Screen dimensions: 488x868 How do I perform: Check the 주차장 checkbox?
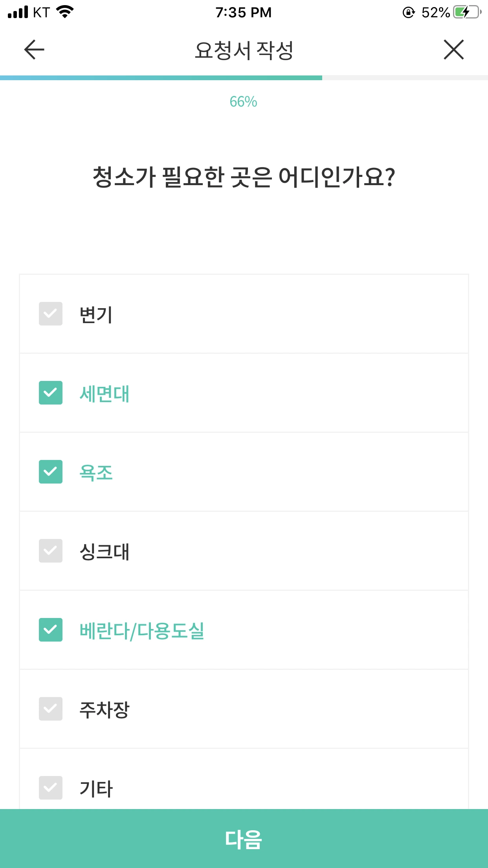pyautogui.click(x=51, y=709)
